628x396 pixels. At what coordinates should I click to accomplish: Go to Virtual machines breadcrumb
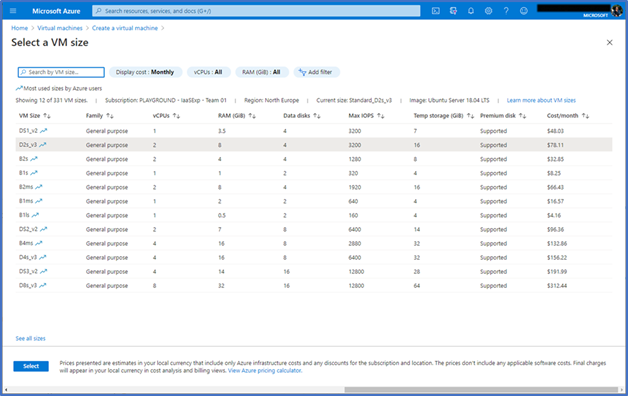click(60, 28)
